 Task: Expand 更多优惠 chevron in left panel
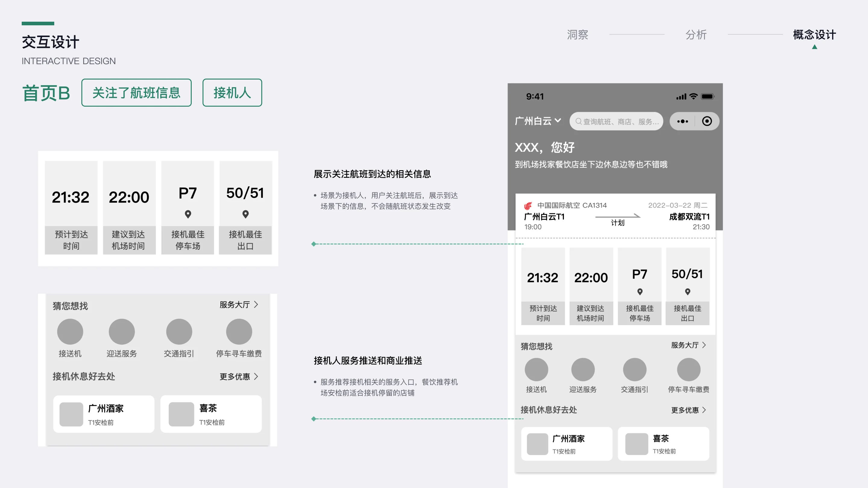coord(256,376)
